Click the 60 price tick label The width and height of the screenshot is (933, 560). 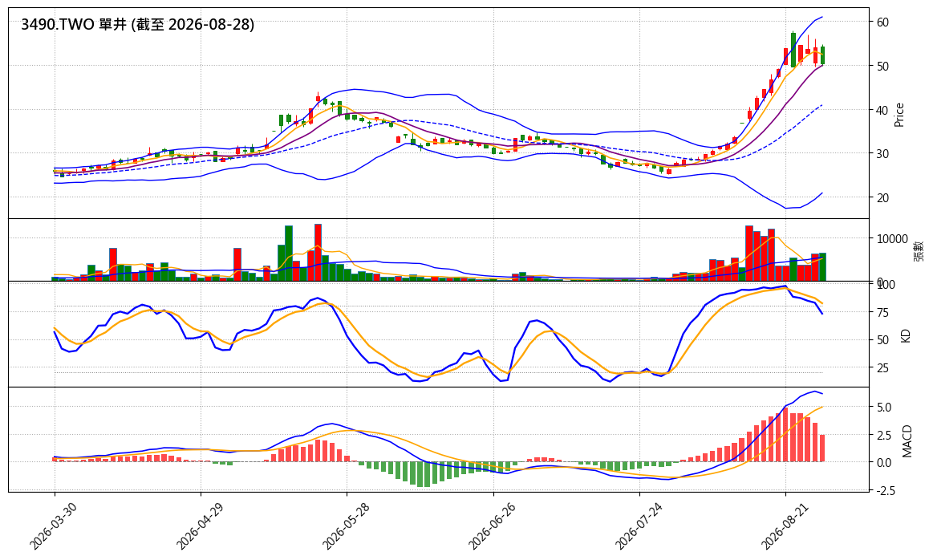[882, 22]
